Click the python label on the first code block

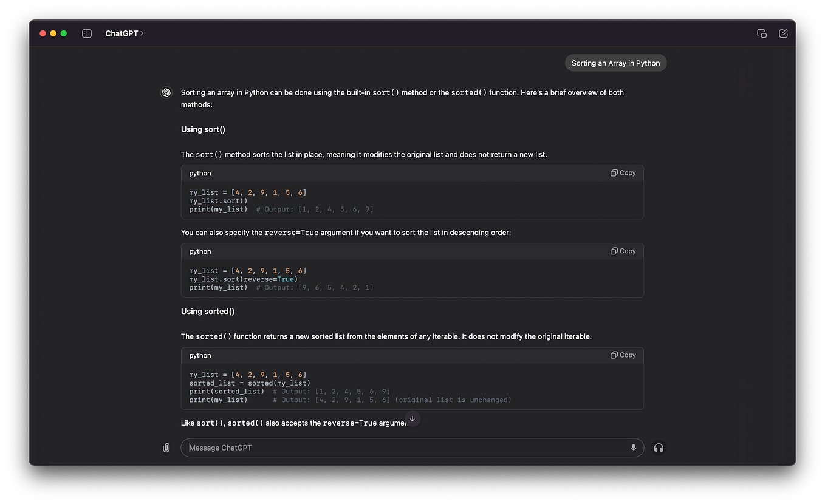200,173
